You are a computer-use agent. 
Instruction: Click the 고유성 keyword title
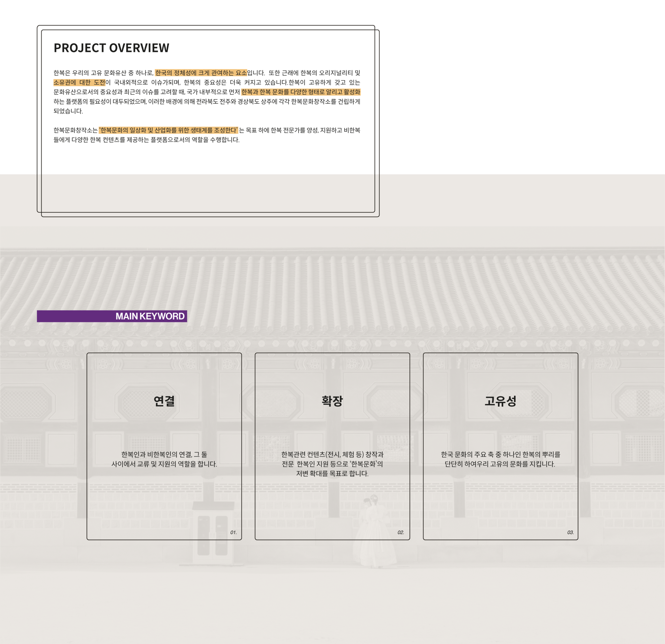500,401
